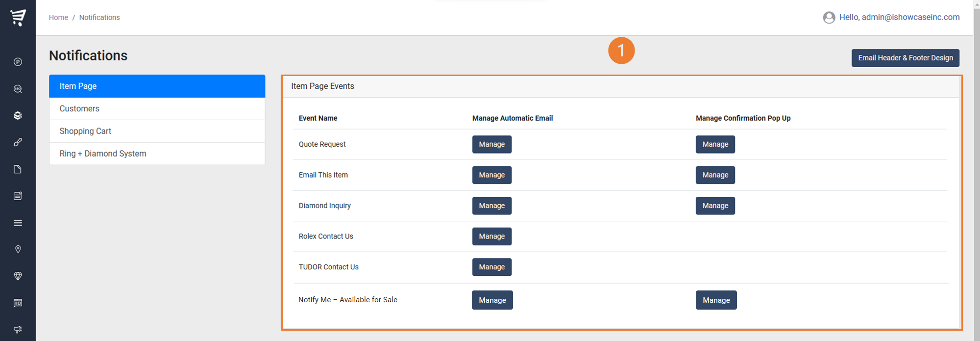Open the location pin sidebar icon

tap(18, 249)
